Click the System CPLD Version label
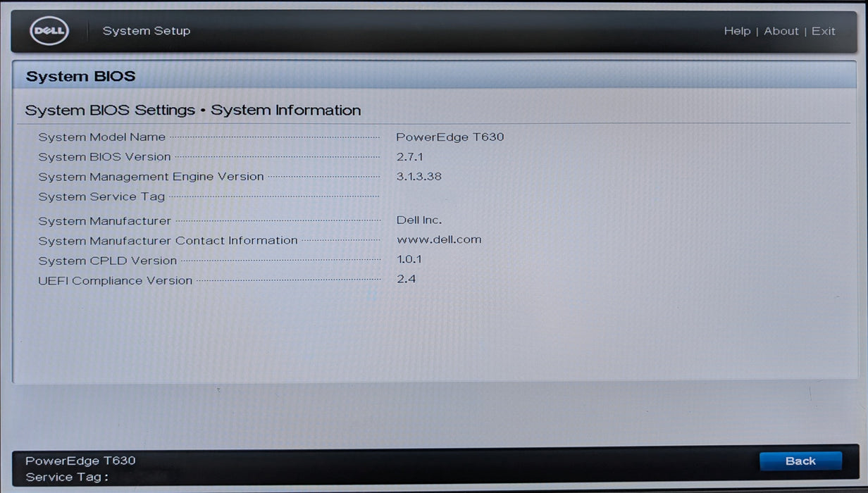This screenshot has width=868, height=493. click(108, 261)
